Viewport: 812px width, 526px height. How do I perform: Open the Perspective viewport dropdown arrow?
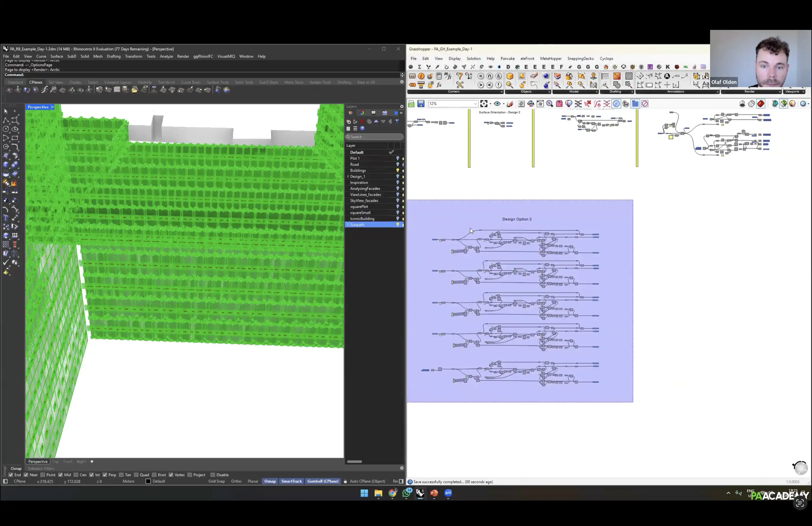(52, 107)
